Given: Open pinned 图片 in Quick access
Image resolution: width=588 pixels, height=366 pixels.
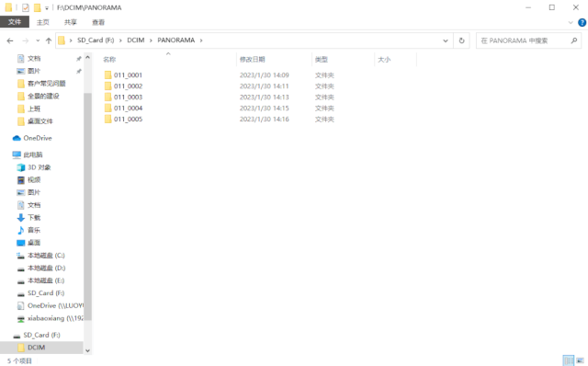Looking at the screenshot, I should pos(34,71).
